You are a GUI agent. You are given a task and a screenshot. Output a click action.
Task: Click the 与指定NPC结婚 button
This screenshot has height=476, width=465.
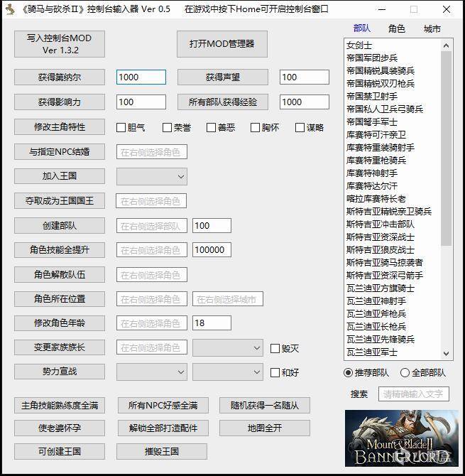click(x=60, y=151)
